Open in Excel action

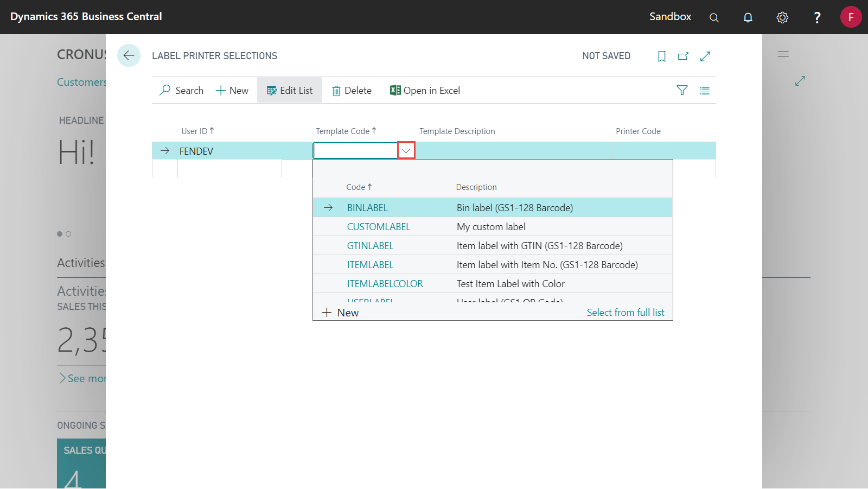coord(425,91)
